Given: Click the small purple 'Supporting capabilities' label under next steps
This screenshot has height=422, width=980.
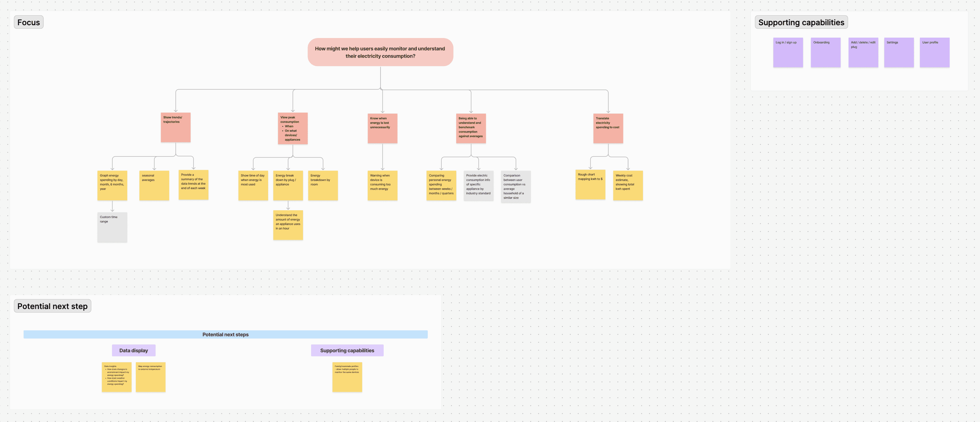Looking at the screenshot, I should pyautogui.click(x=347, y=351).
